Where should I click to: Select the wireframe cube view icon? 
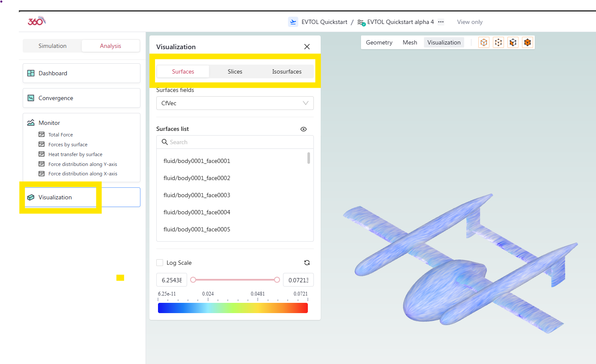[x=484, y=42]
